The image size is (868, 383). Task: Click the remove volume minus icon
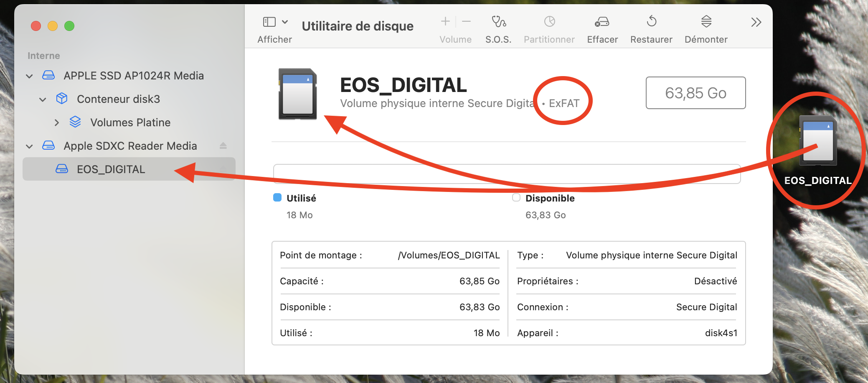tap(467, 21)
